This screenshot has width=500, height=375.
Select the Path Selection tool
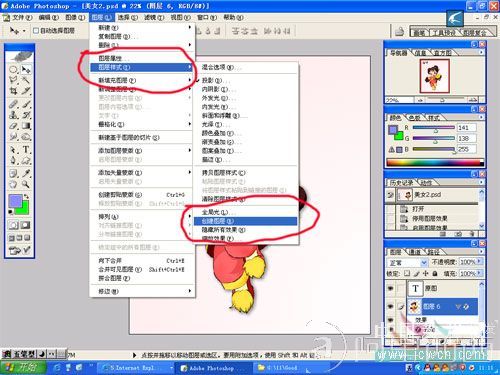(x=13, y=150)
